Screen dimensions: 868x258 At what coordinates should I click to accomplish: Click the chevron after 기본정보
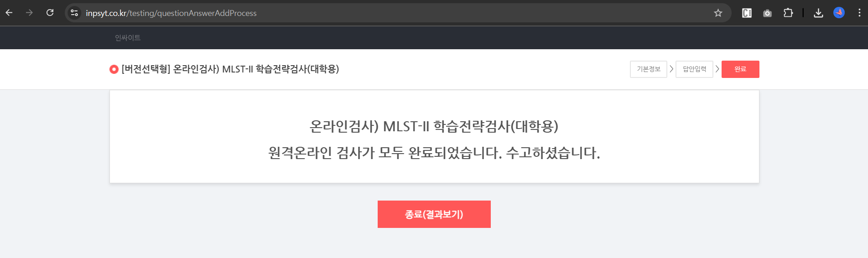pyautogui.click(x=671, y=69)
